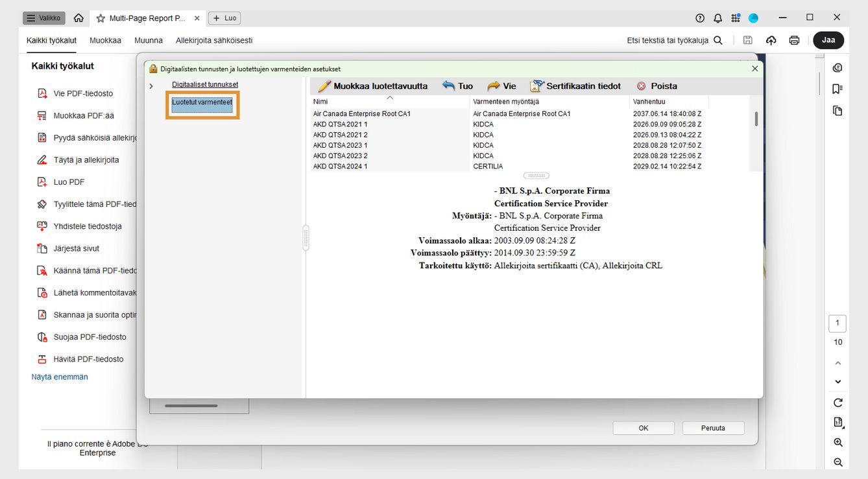Click the Jaa share button
Image resolution: width=868 pixels, height=479 pixels.
pyautogui.click(x=828, y=40)
